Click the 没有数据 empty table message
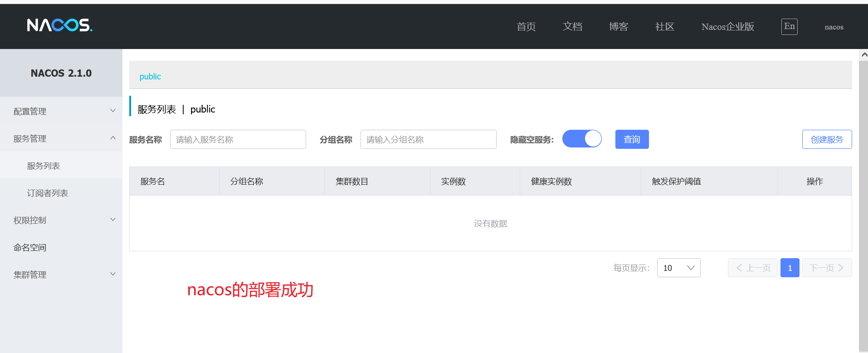This screenshot has width=868, height=353. pos(490,223)
